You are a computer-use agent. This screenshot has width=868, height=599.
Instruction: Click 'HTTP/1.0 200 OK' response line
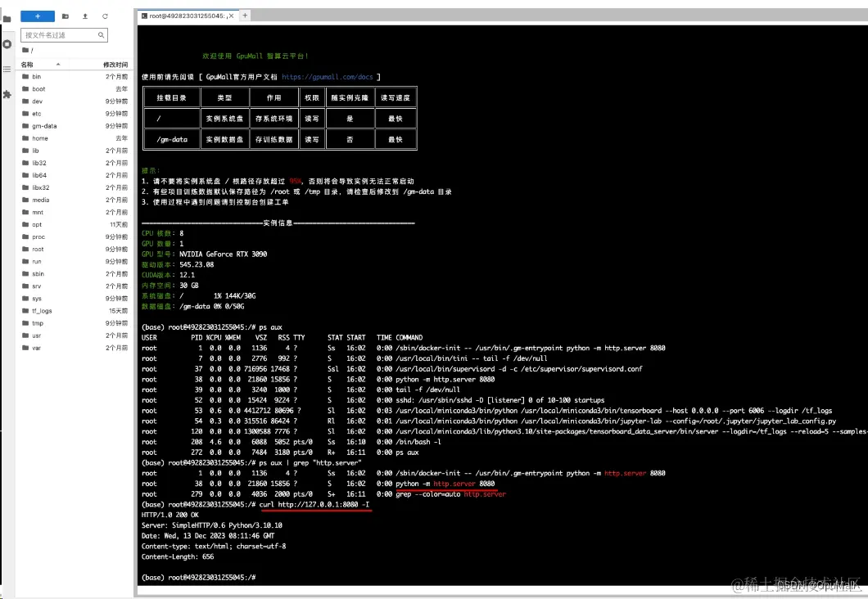click(x=170, y=515)
